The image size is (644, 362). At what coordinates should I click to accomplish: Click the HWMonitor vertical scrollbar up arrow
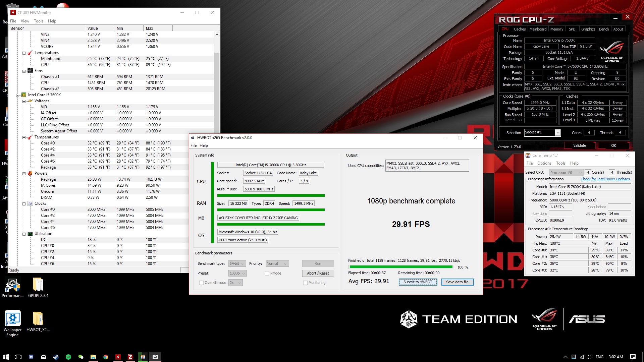click(217, 35)
